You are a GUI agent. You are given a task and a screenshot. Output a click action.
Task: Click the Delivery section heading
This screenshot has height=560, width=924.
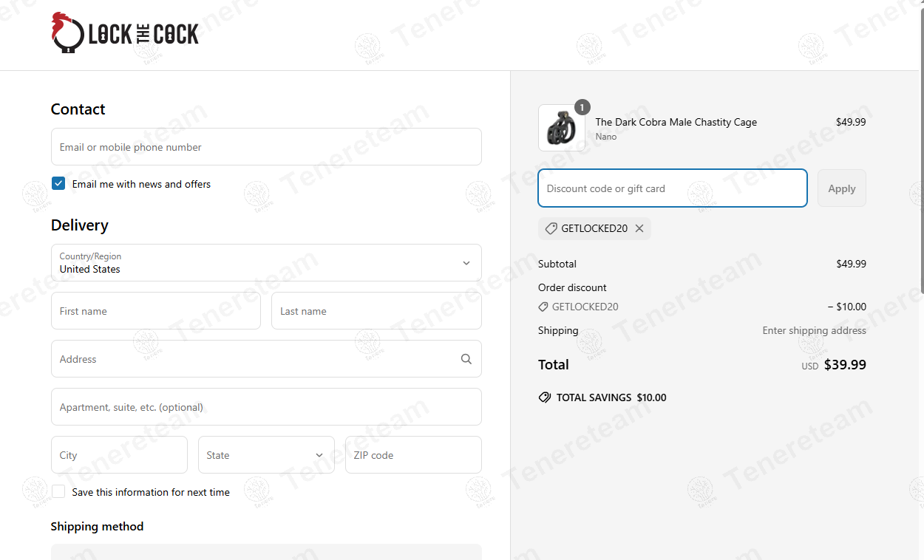[x=79, y=225]
